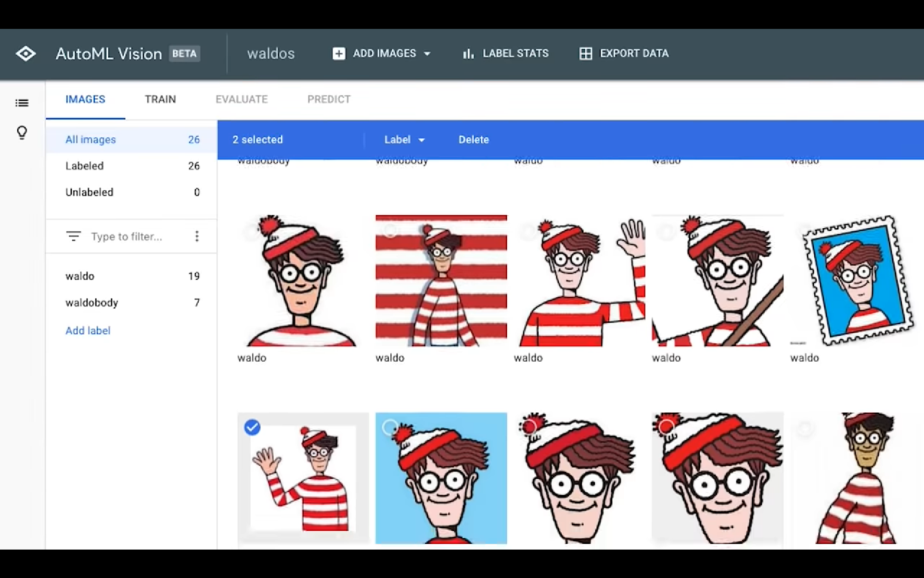This screenshot has height=578, width=924.
Task: Click the 2 selected text
Action: [257, 140]
